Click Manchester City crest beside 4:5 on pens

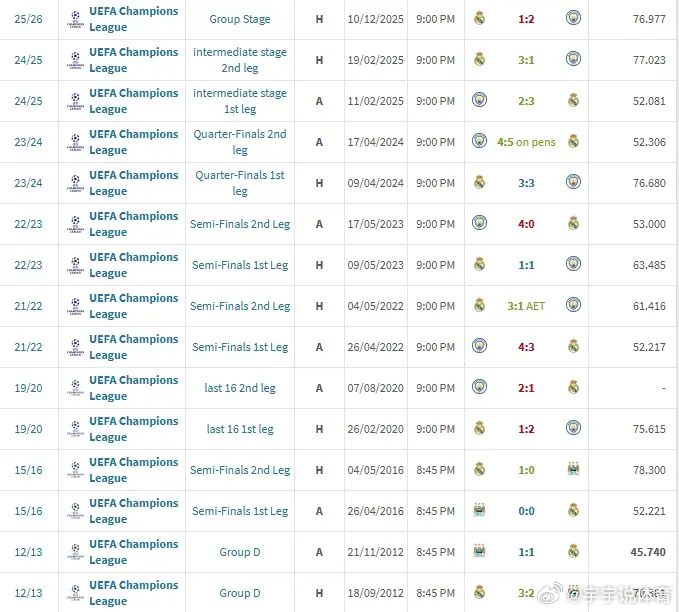click(x=479, y=141)
